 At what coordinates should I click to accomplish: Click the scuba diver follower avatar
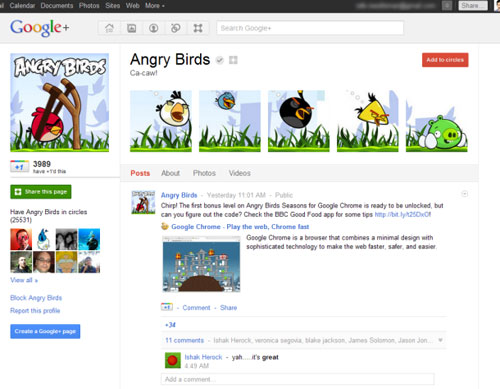89,239
